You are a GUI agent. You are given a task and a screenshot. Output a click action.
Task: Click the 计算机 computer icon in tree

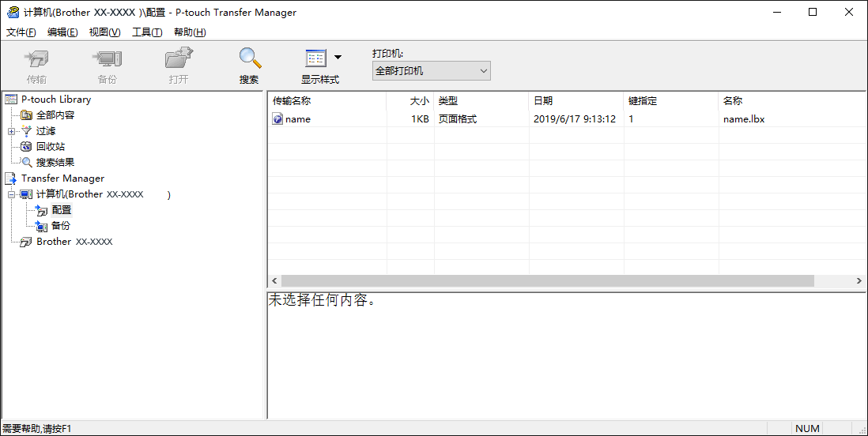[26, 194]
